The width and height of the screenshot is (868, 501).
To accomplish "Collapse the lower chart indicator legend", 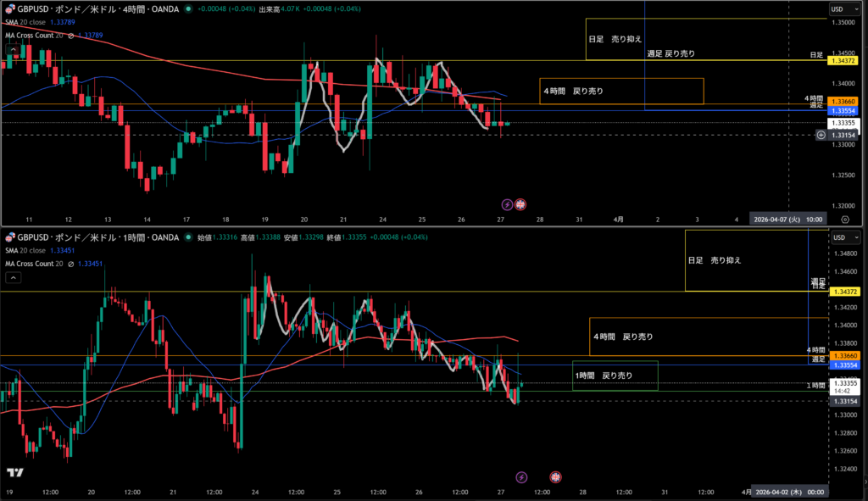I will pos(13,277).
